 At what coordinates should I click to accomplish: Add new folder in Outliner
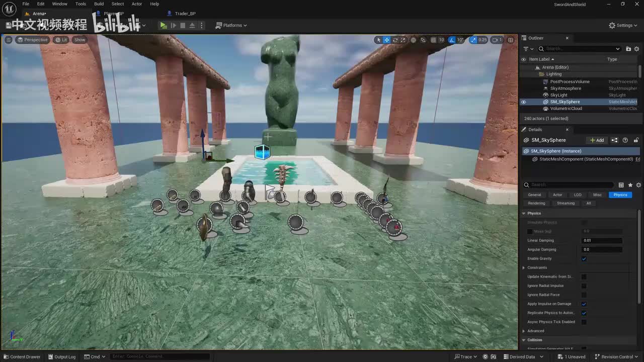click(x=628, y=49)
